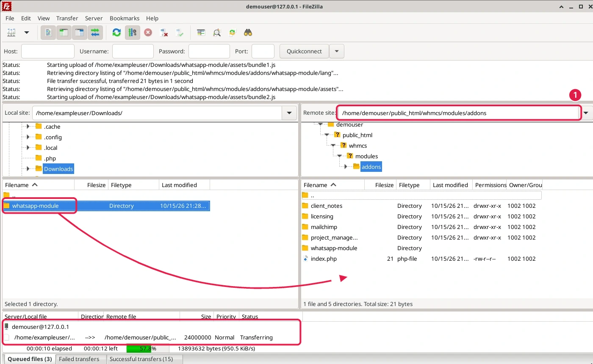Open the Bookmarks menu
This screenshot has height=364, width=593.
pyautogui.click(x=125, y=18)
